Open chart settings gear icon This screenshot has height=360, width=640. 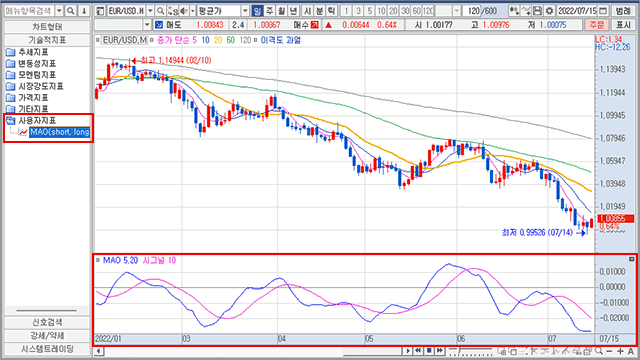click(550, 11)
